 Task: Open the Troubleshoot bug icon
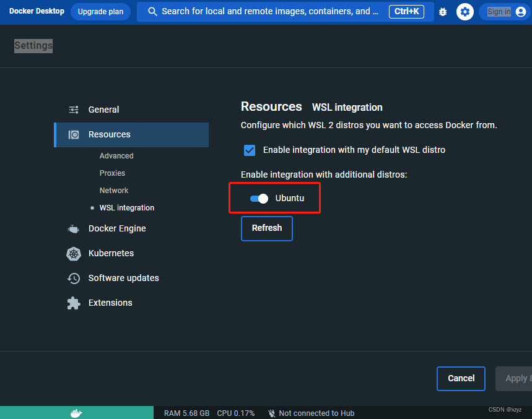(x=442, y=11)
